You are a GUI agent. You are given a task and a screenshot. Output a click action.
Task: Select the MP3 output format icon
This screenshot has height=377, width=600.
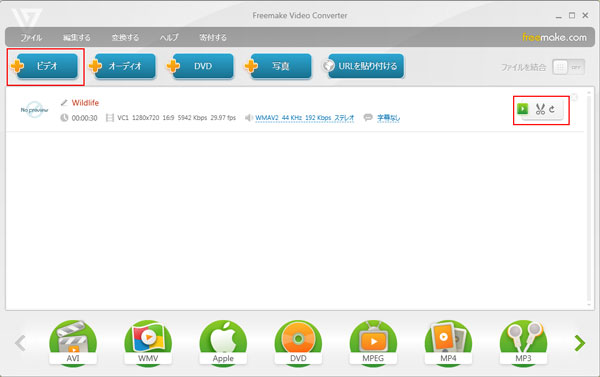tap(523, 343)
